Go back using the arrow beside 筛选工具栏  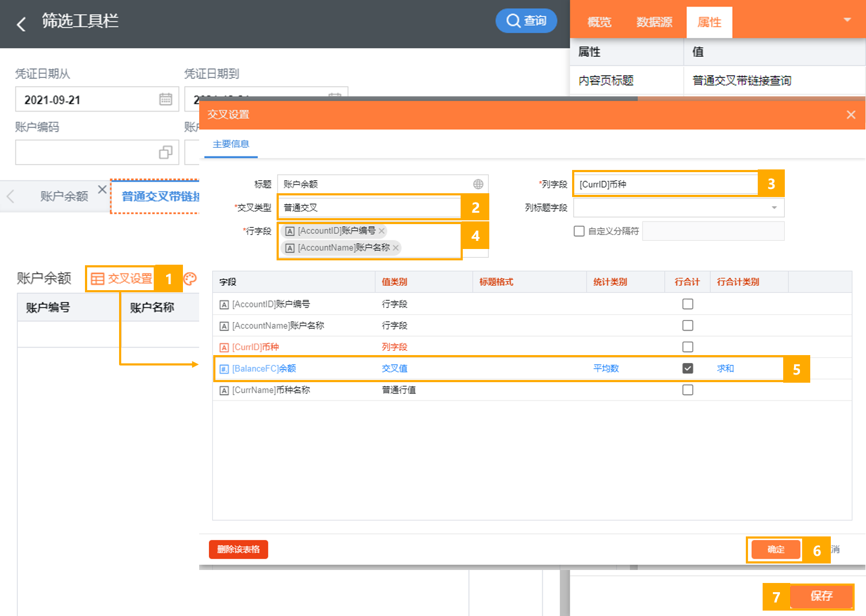click(21, 24)
